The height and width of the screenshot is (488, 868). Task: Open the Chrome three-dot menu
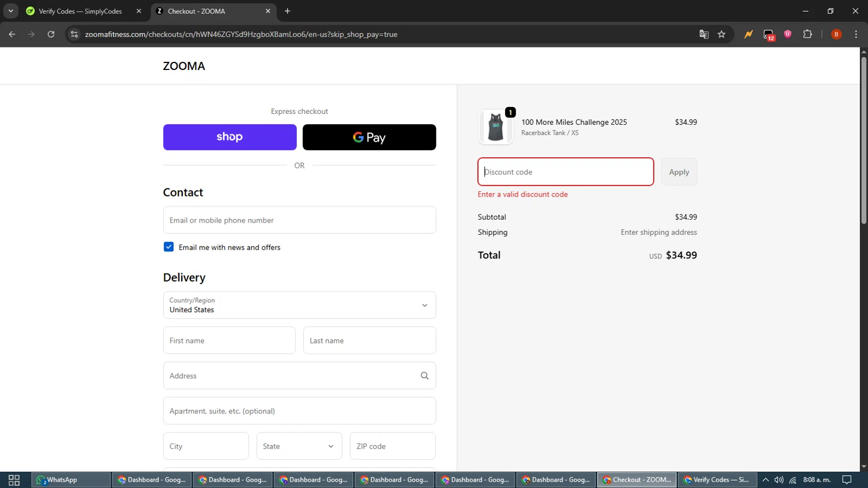pos(856,34)
